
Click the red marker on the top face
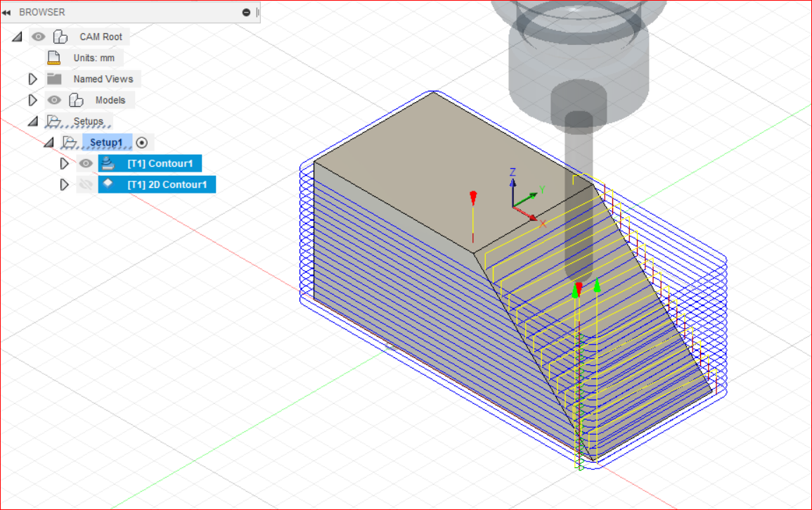473,198
